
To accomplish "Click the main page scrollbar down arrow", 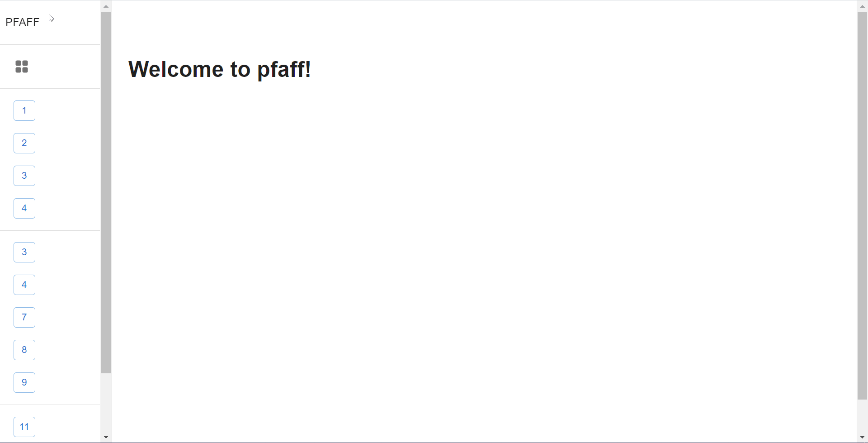I will (x=862, y=437).
